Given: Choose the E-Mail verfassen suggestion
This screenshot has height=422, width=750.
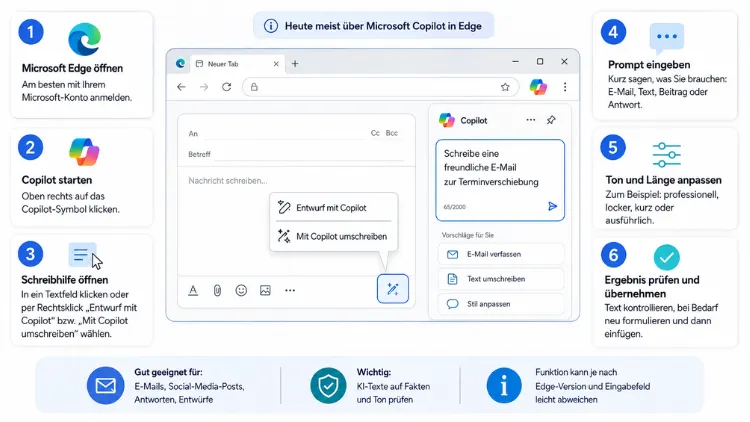Looking at the screenshot, I should (x=501, y=255).
